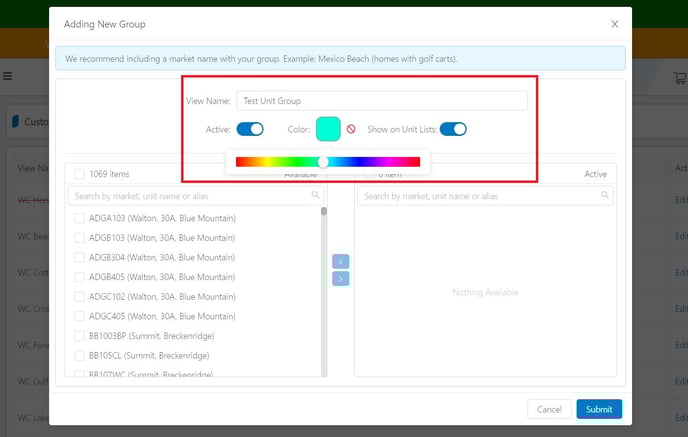Check the ADGB103 unit checkbox

point(79,238)
